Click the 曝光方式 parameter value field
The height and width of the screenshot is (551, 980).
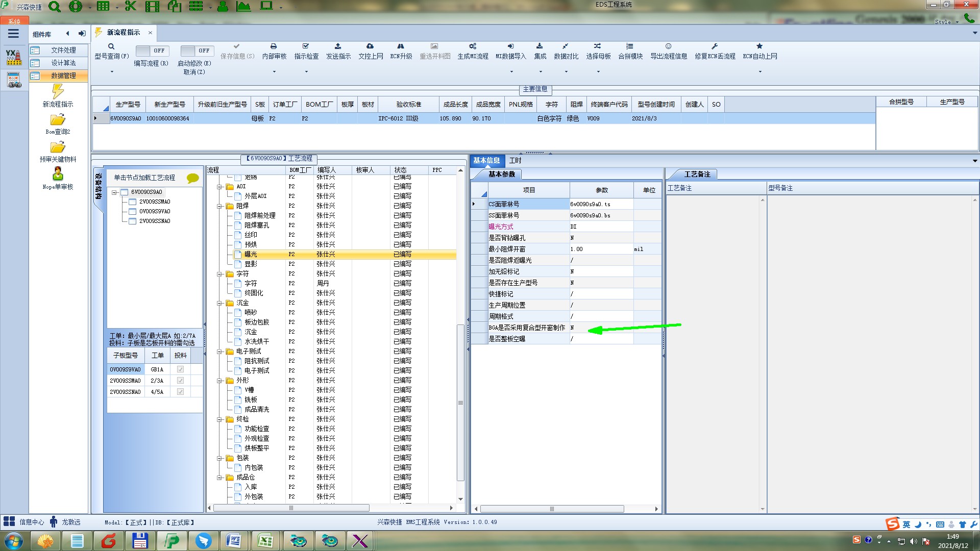601,227
